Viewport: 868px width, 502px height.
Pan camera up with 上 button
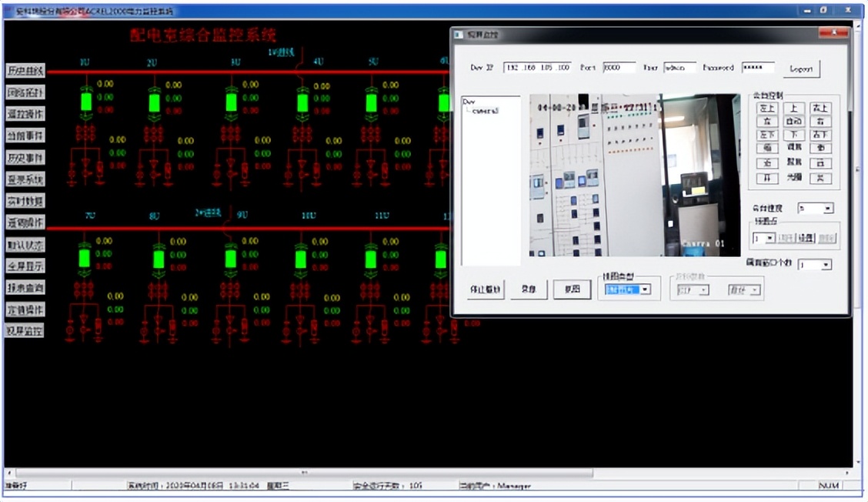[794, 109]
